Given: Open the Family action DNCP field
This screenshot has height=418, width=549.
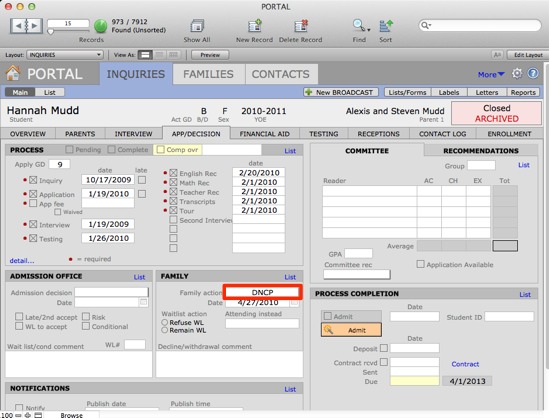Looking at the screenshot, I should point(262,292).
